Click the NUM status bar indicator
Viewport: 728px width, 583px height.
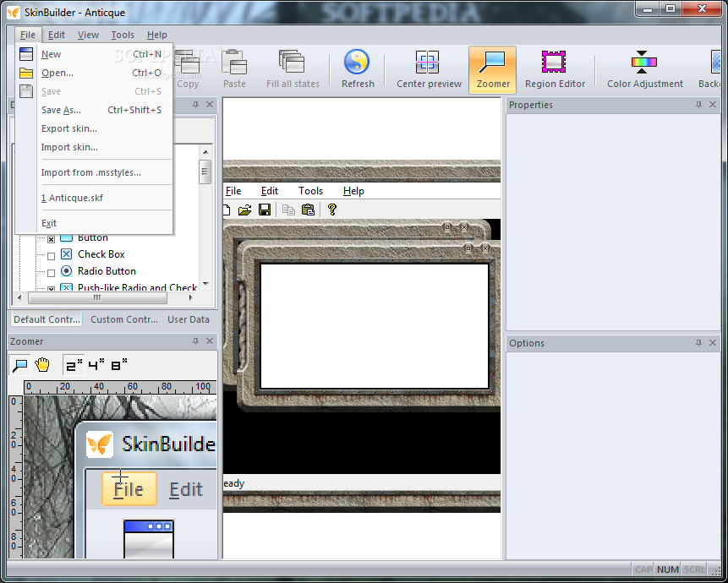tap(668, 569)
